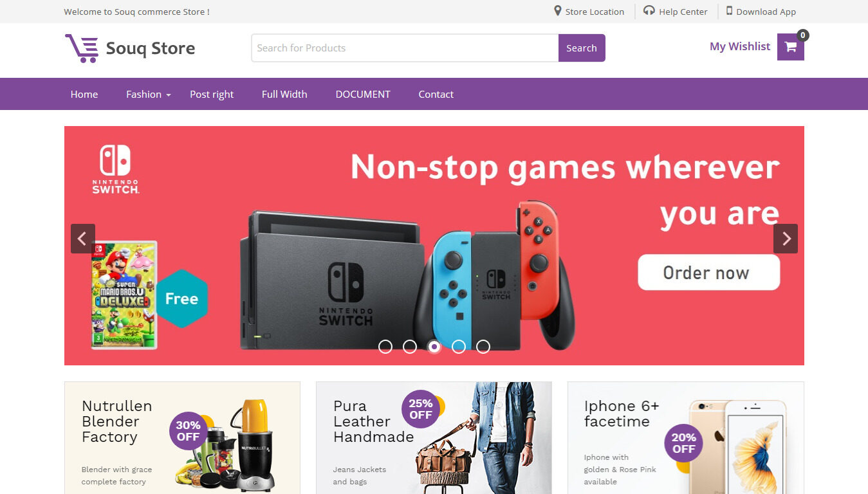The height and width of the screenshot is (494, 868).
Task: Open the shopping cart icon button
Action: (791, 47)
